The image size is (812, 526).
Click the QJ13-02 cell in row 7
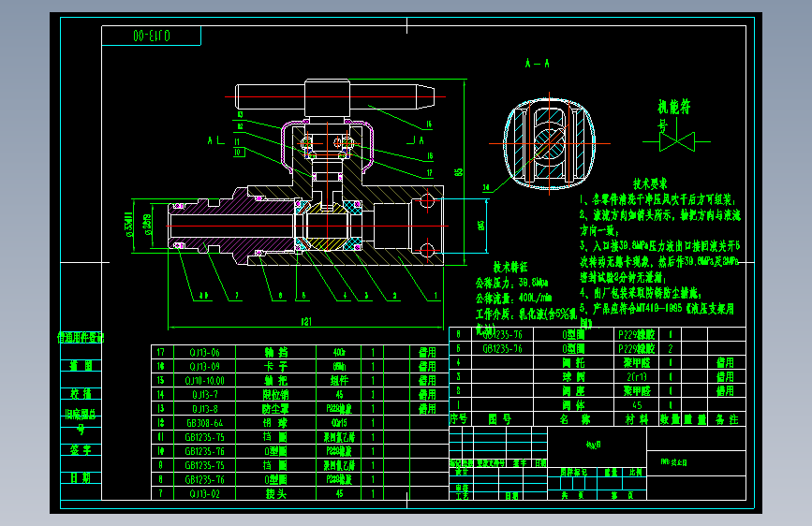pyautogui.click(x=204, y=494)
